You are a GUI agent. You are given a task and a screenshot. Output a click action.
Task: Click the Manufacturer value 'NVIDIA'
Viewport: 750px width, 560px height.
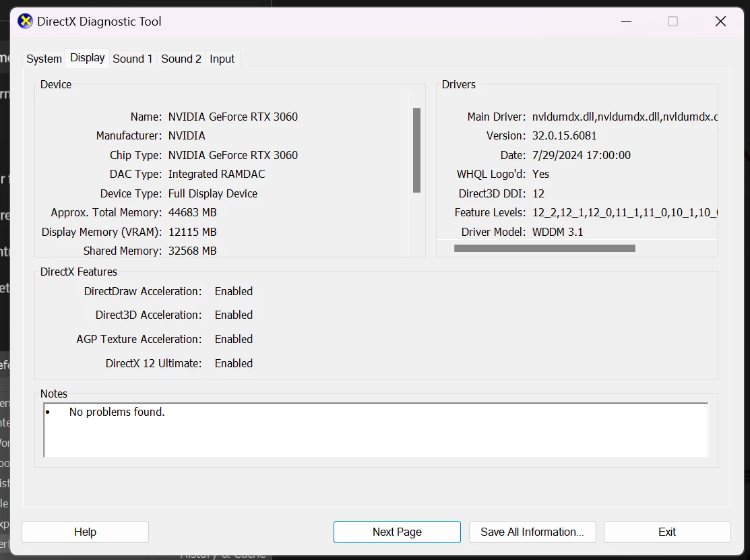[x=187, y=136]
